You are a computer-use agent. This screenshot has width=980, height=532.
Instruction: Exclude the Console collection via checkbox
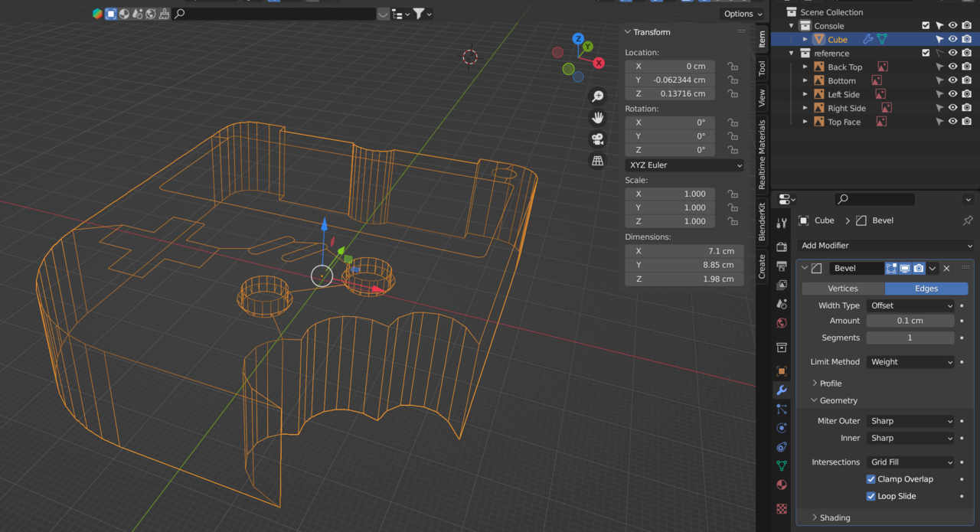pos(926,26)
